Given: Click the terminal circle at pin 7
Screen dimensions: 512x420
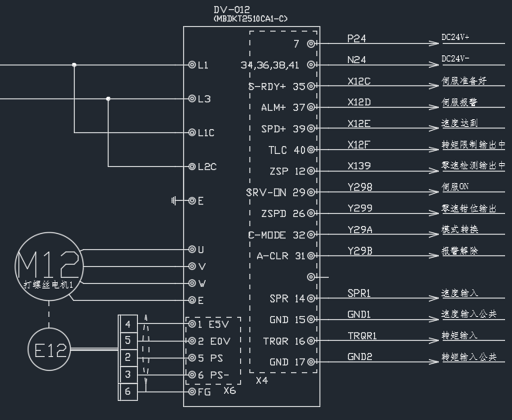Looking at the screenshot, I should pyautogui.click(x=311, y=45).
